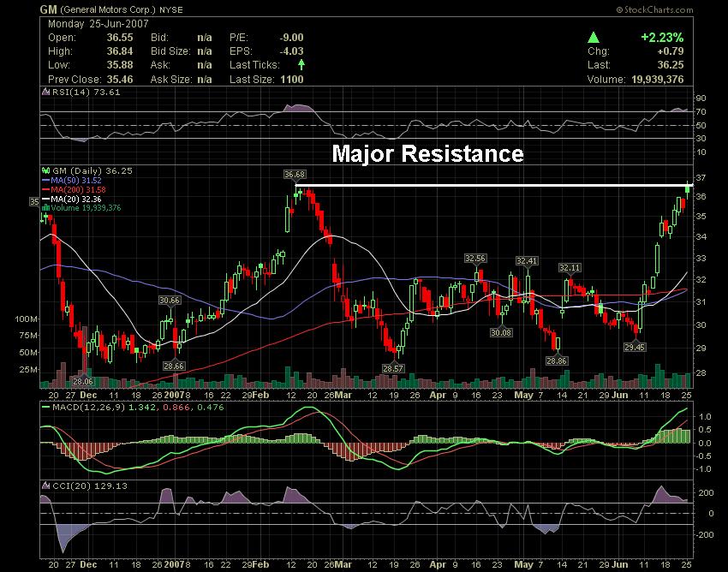Click the High value 36.84
Image resolution: width=728 pixels, height=572 pixels.
click(120, 51)
